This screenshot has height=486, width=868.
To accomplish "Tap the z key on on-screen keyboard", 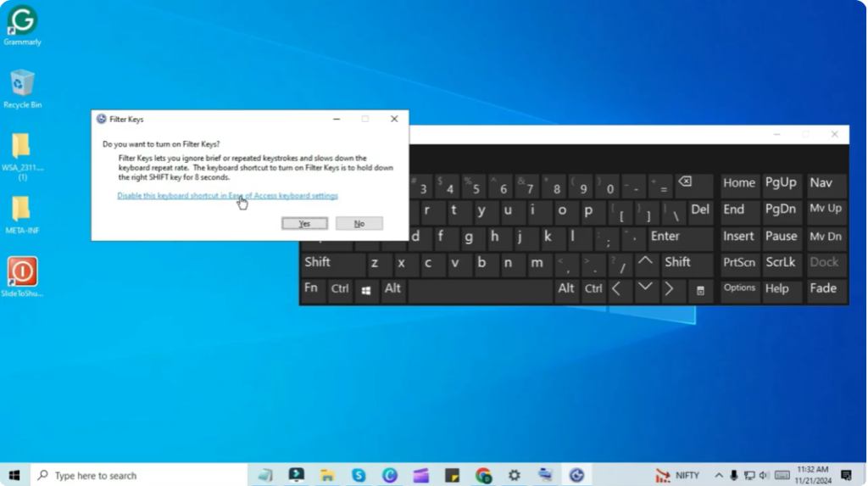I will point(376,265).
